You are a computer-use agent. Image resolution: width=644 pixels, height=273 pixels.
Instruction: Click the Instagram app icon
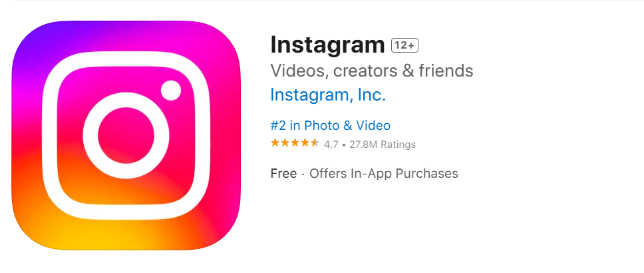(126, 135)
